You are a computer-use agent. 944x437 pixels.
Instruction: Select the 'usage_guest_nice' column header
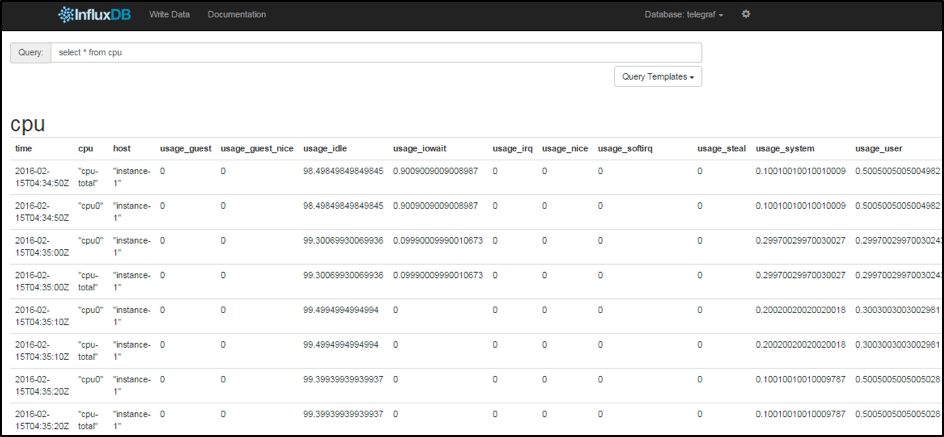coord(257,149)
